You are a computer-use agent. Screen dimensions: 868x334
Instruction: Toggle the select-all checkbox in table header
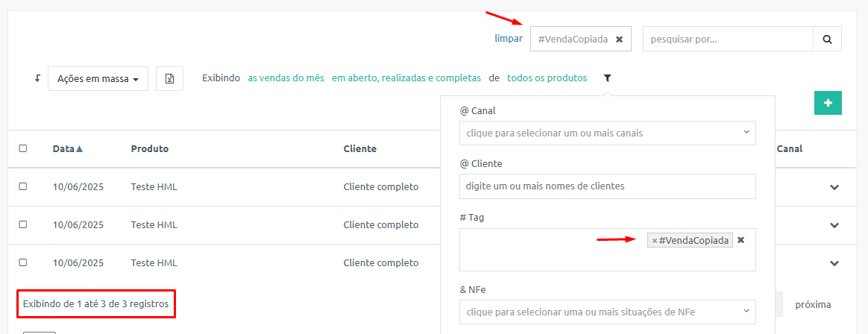tap(22, 148)
